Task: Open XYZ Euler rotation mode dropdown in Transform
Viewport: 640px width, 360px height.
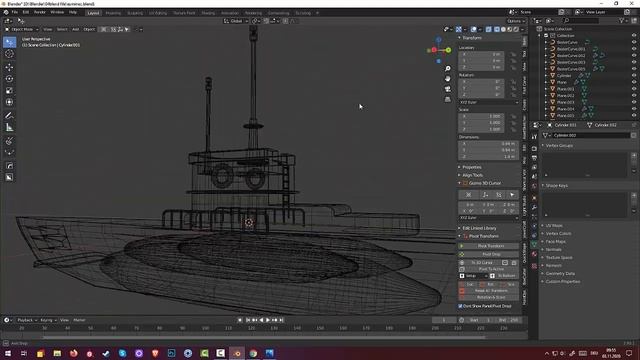Action: coord(488,102)
